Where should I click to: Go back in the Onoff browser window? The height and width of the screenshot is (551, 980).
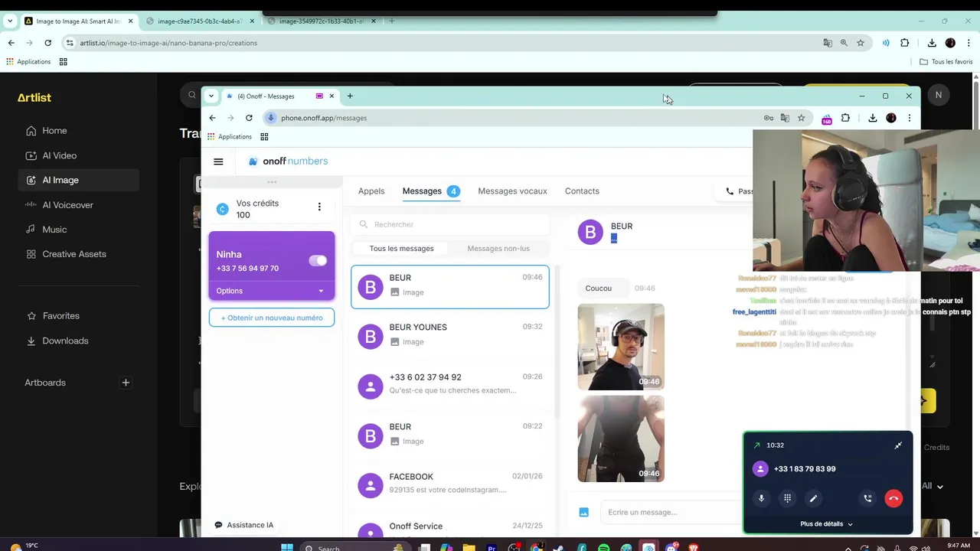(x=212, y=118)
